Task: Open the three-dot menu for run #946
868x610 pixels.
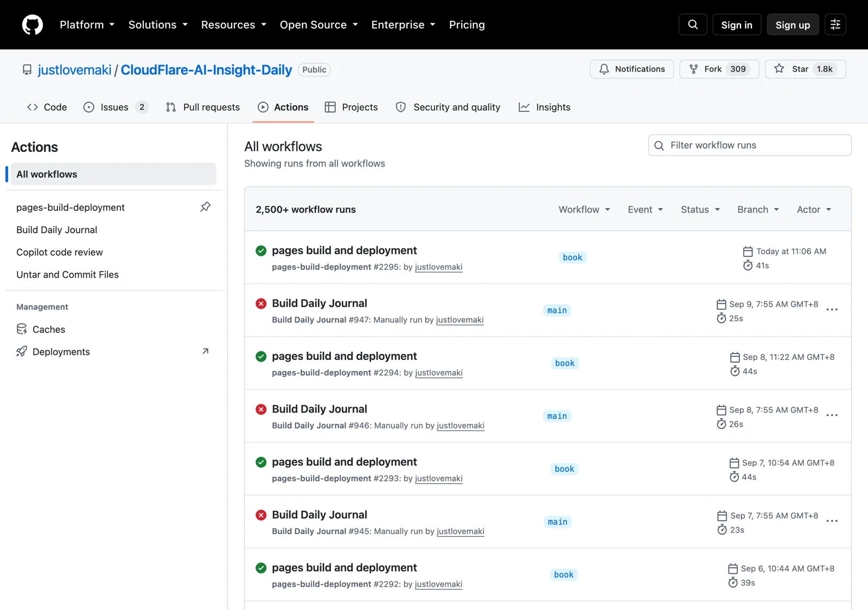Action: [832, 415]
